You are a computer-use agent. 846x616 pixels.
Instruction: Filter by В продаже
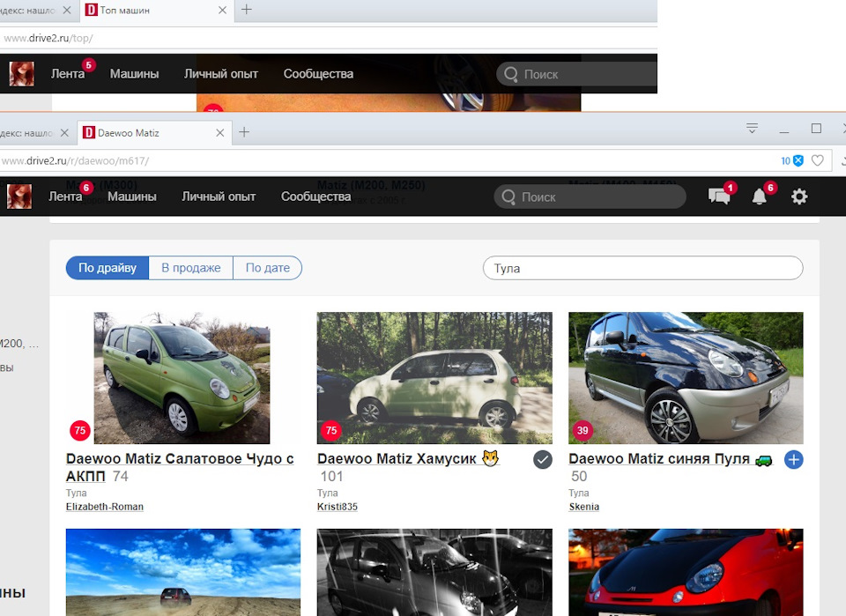click(191, 268)
